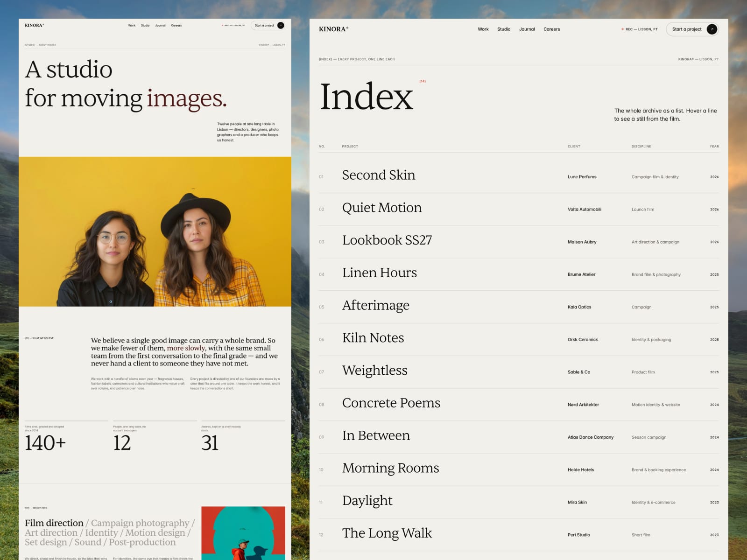
Task: Click REC — LISBON, PT status on Index page
Action: (x=639, y=29)
